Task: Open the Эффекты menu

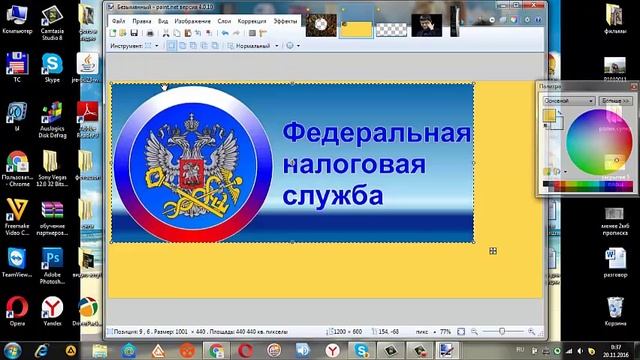Action: pos(285,21)
